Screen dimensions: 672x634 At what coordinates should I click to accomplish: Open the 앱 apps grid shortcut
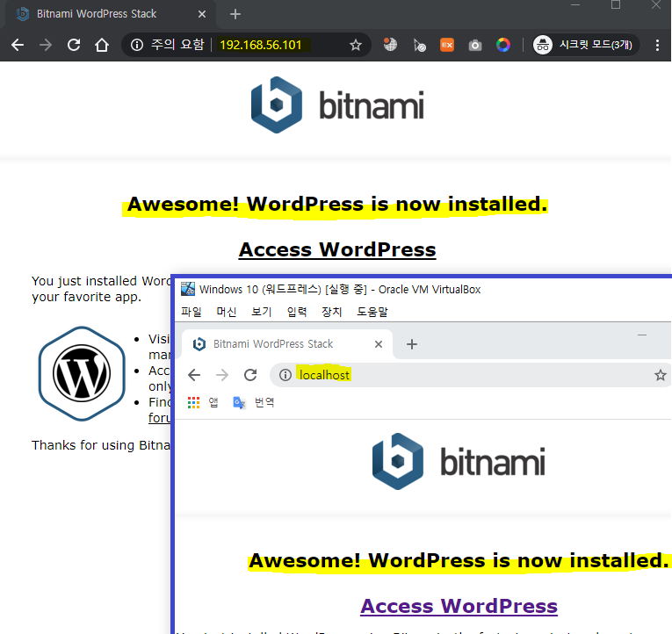point(204,402)
